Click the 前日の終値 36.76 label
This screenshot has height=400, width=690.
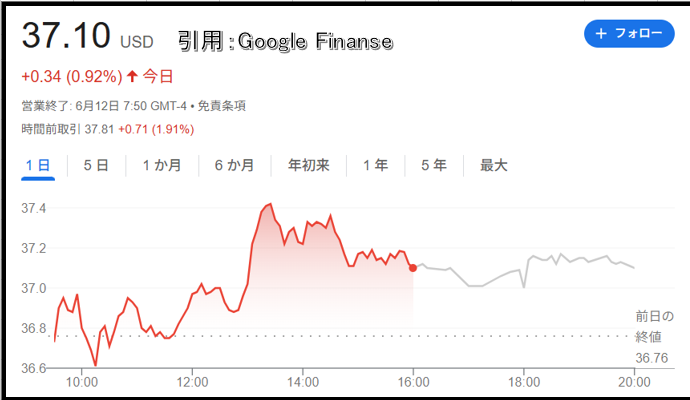pos(654,337)
